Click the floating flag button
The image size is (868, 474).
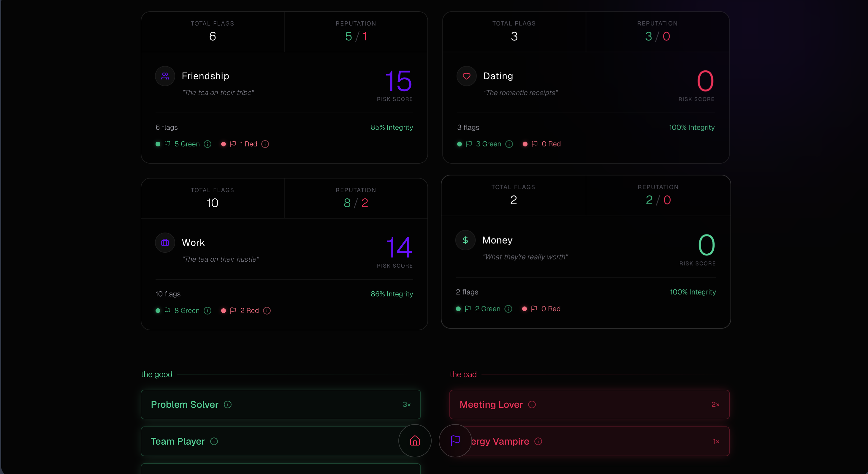point(455,441)
